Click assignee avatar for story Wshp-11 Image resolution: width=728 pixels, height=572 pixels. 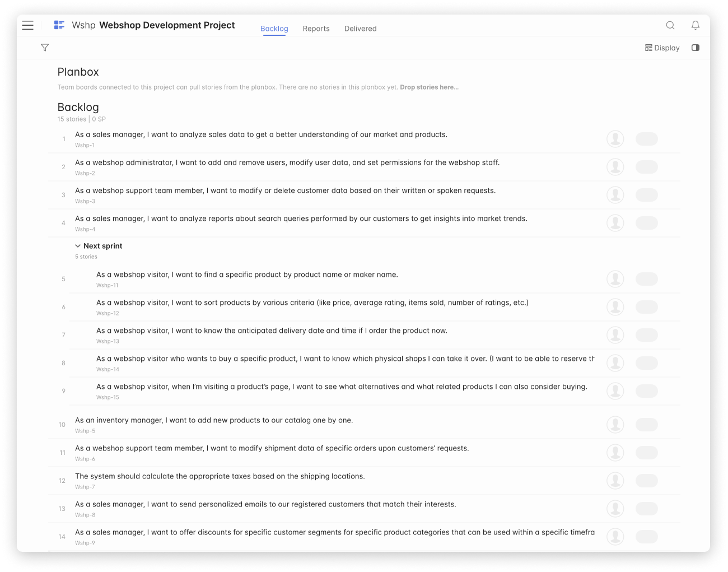[615, 279]
